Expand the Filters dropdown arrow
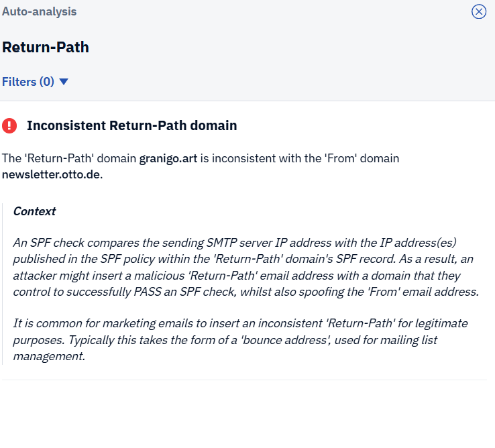The width and height of the screenshot is (495, 448). 64,82
